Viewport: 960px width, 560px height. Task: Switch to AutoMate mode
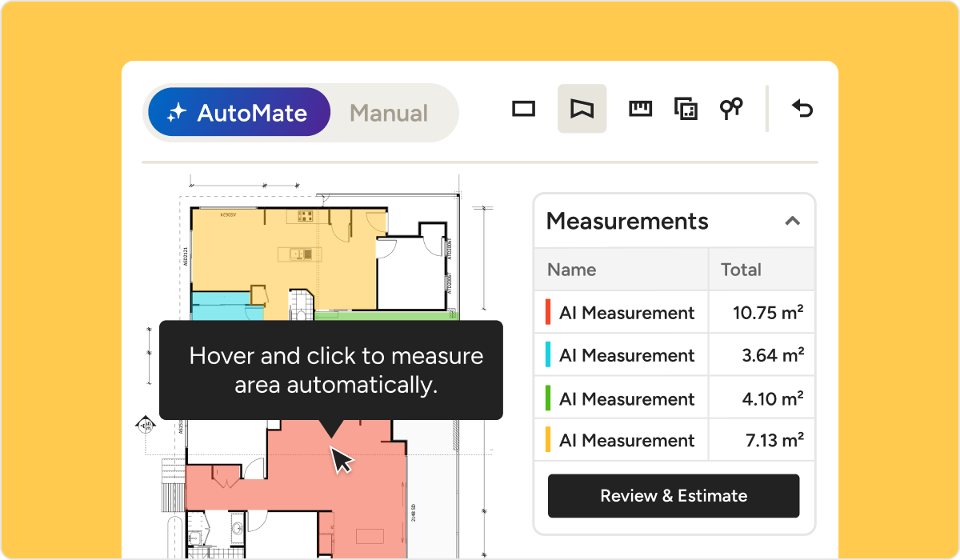click(x=239, y=113)
